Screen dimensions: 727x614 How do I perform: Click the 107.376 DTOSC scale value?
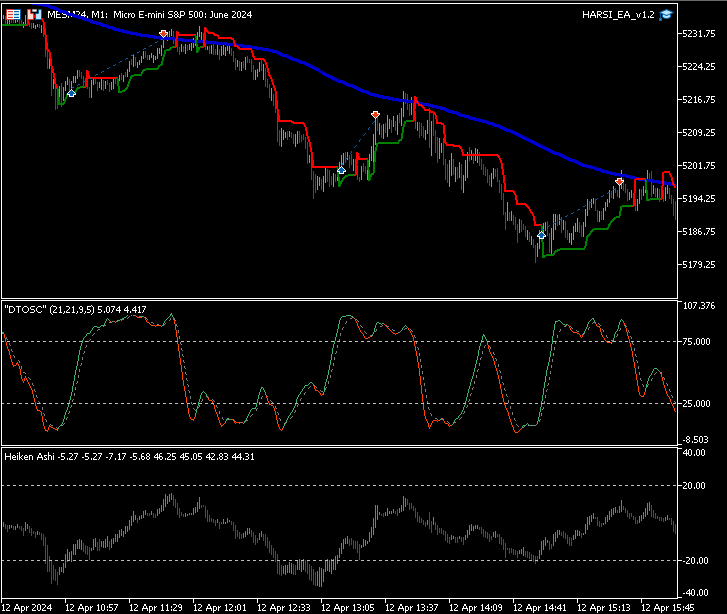699,306
